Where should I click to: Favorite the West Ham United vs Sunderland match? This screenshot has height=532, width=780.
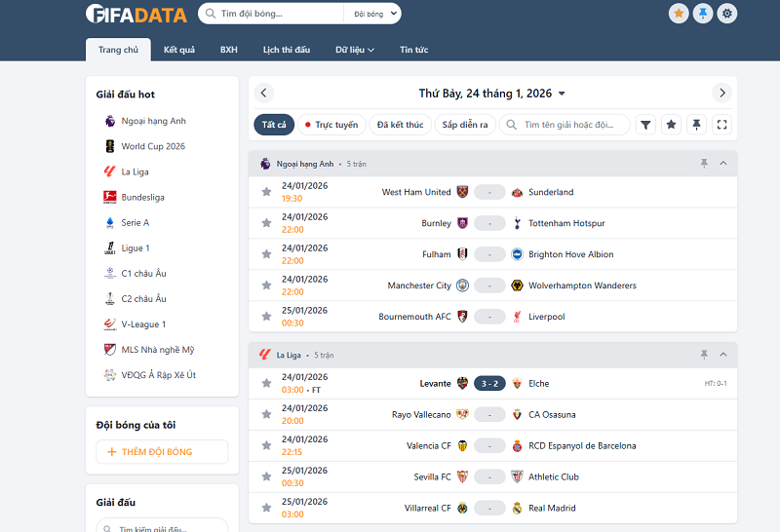(x=266, y=192)
